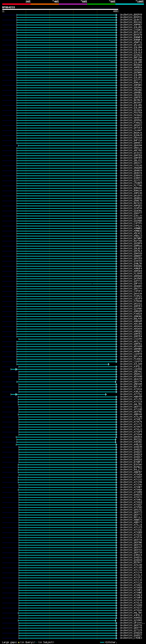This screenshot has height=644, width=146.
Task: Select the UniRef100_P34823 label
Action: tap(131, 123)
